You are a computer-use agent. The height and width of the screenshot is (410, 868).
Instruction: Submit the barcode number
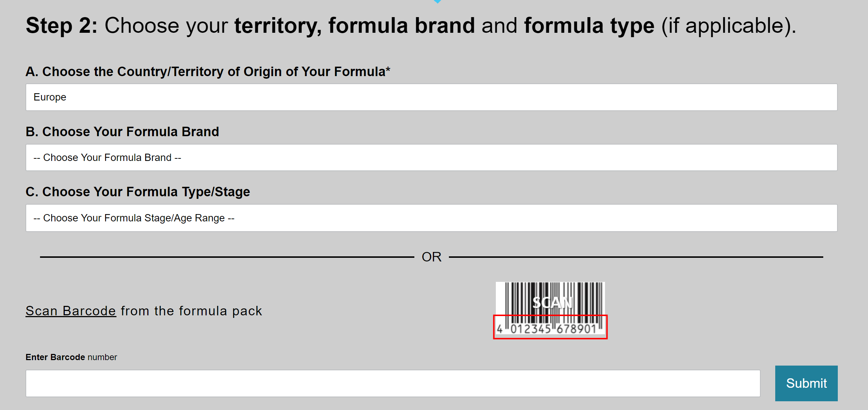pyautogui.click(x=806, y=383)
